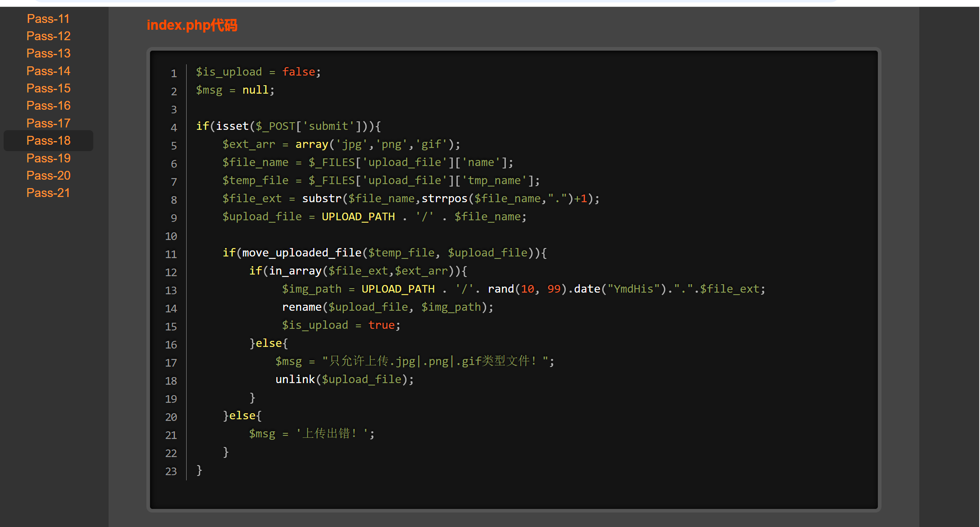980x527 pixels.
Task: Open Pass-19 from the sidebar
Action: pyautogui.click(x=48, y=158)
